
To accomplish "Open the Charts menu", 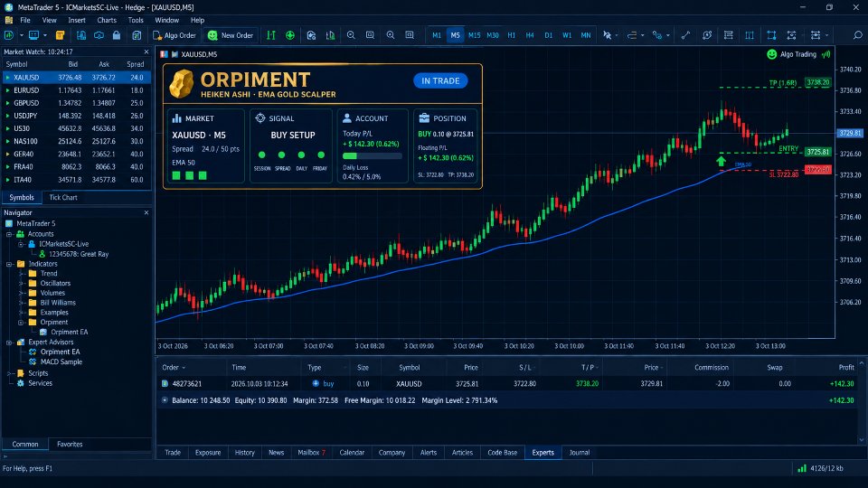I will coord(107,20).
